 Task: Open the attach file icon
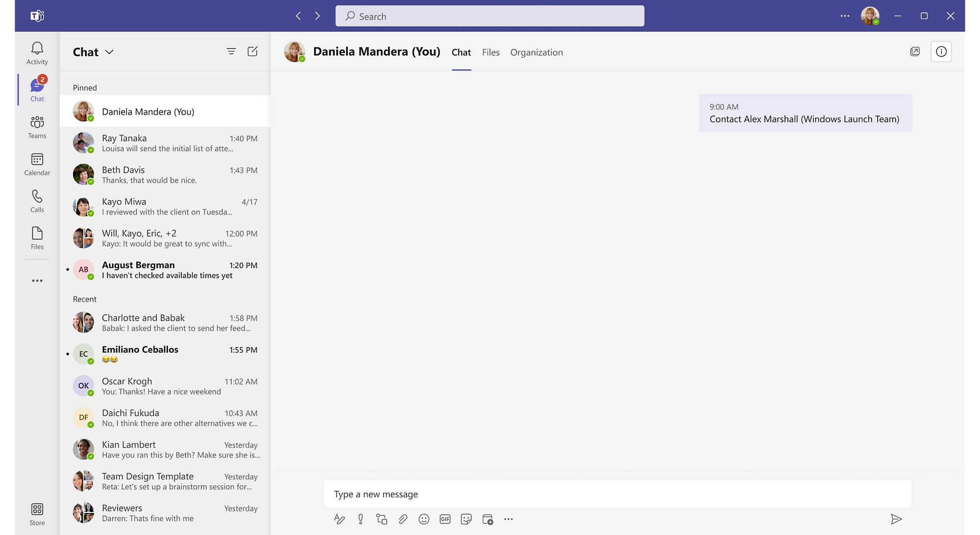[x=401, y=518]
